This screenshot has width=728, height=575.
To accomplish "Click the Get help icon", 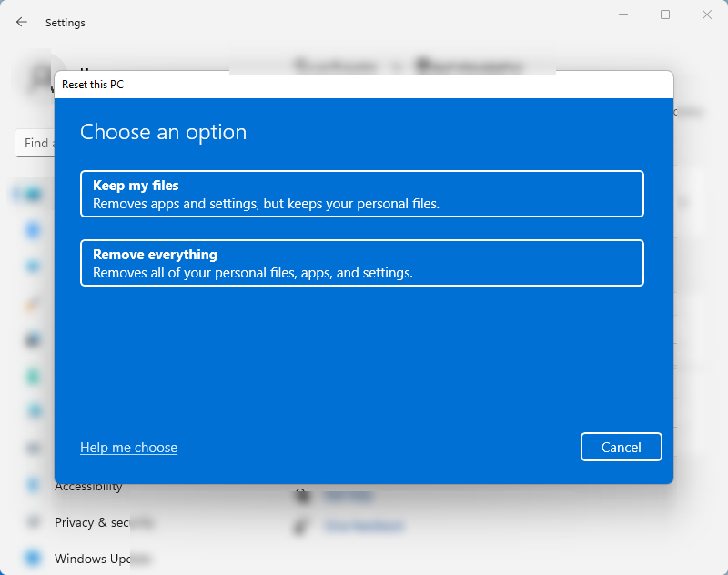I will point(303,496).
